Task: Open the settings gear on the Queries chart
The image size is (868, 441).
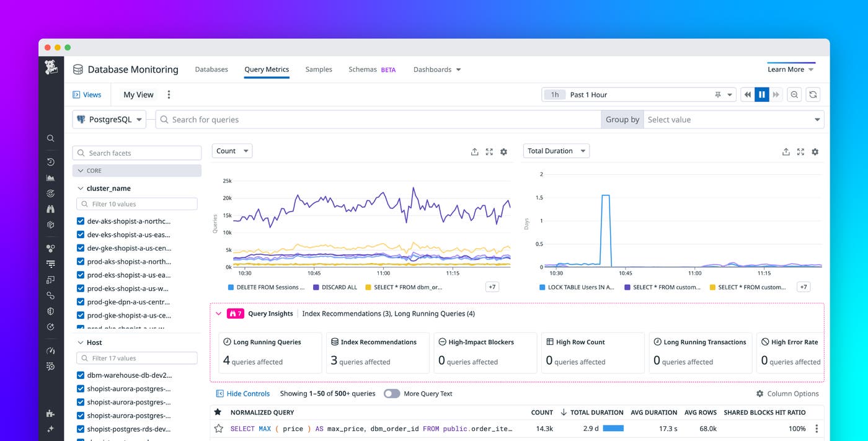Action: click(503, 151)
